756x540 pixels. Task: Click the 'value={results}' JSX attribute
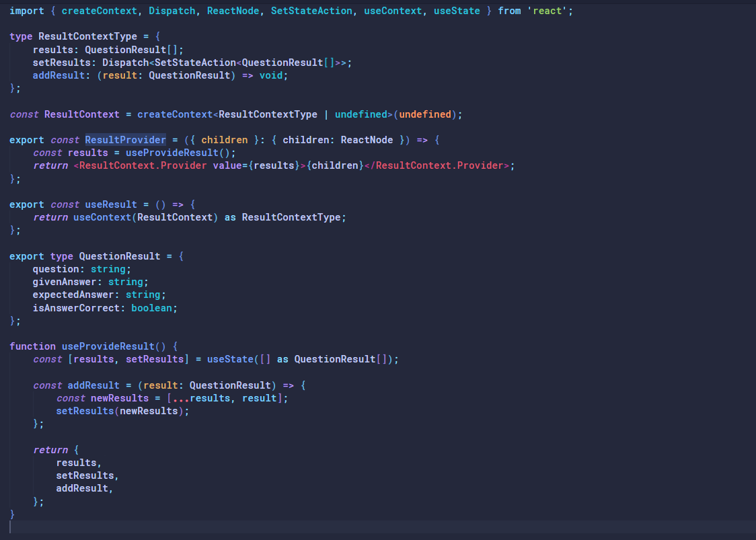click(256, 165)
